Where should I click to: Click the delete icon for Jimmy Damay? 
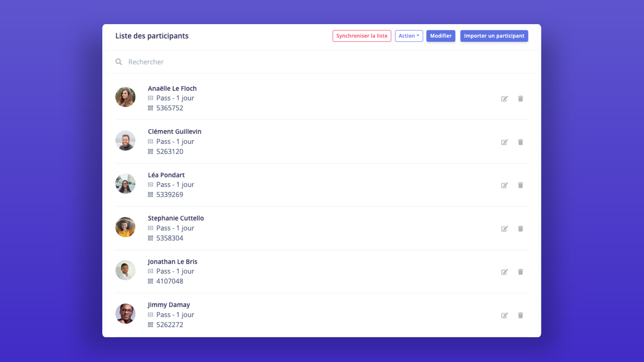(520, 315)
